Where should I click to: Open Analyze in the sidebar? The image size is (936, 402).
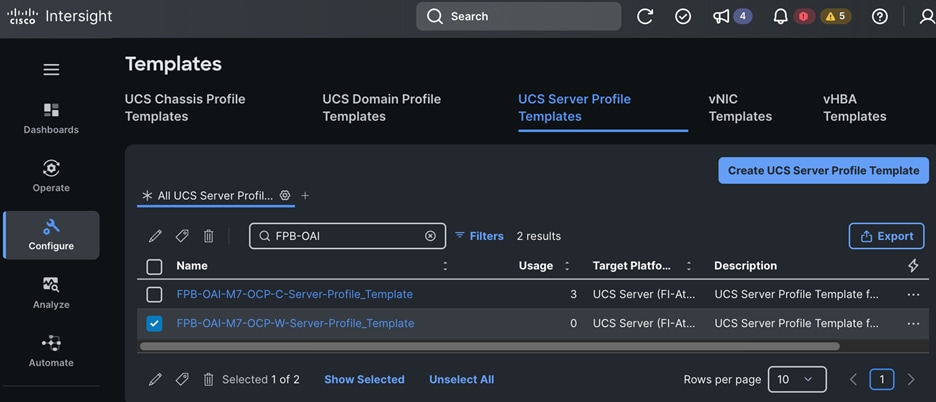[x=51, y=293]
